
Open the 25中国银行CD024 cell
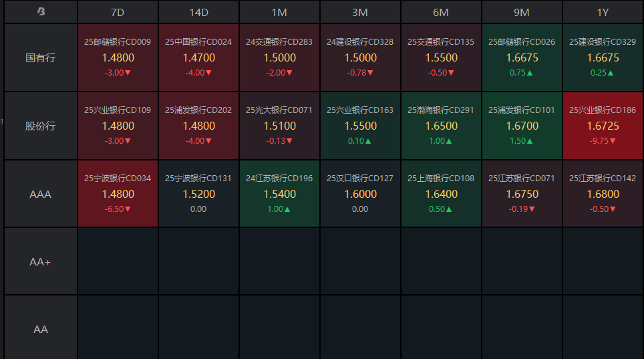pyautogui.click(x=198, y=57)
